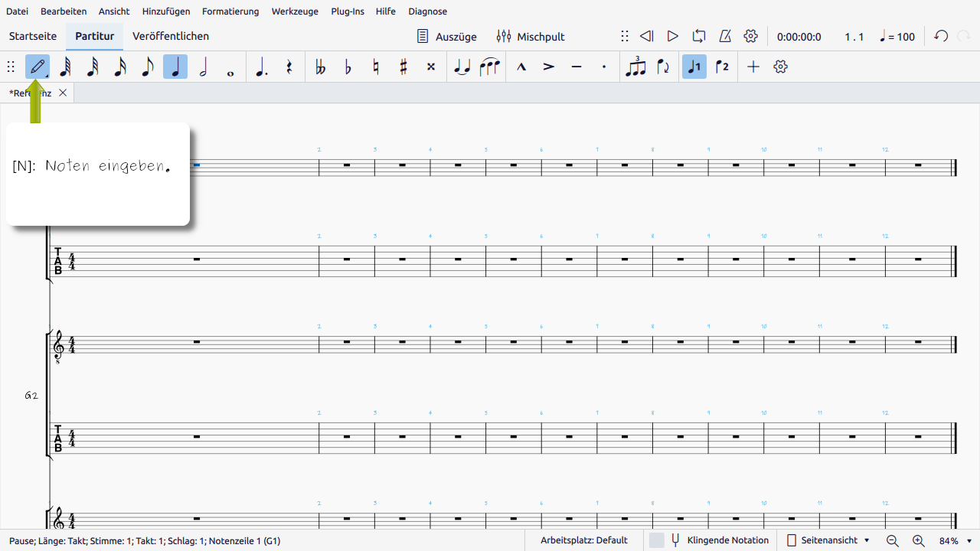
Task: Add augmentation dot to note
Action: (261, 67)
